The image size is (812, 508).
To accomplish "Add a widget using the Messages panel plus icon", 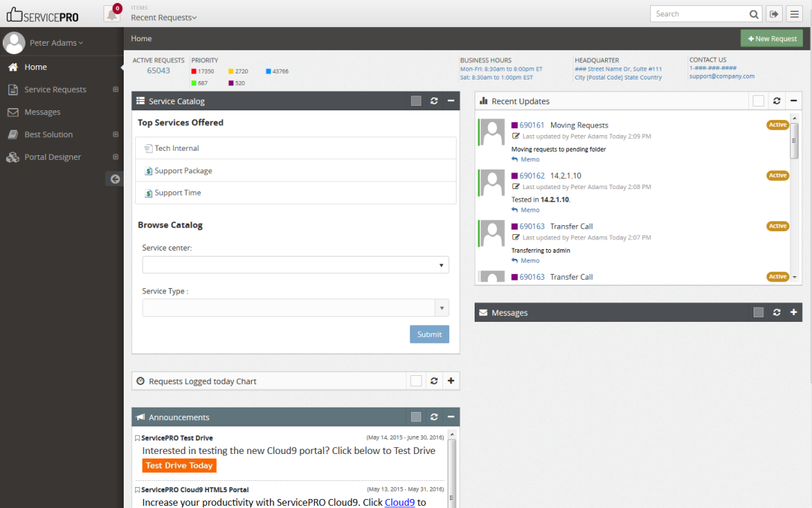I will tap(793, 312).
